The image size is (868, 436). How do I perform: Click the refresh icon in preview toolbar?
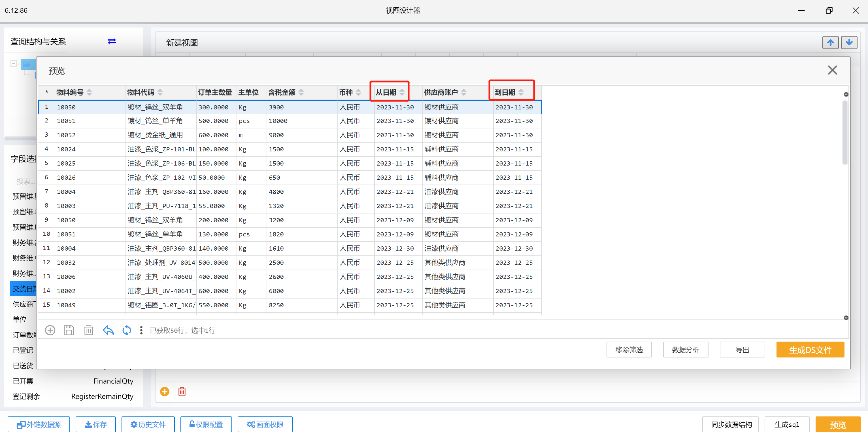[x=127, y=330]
